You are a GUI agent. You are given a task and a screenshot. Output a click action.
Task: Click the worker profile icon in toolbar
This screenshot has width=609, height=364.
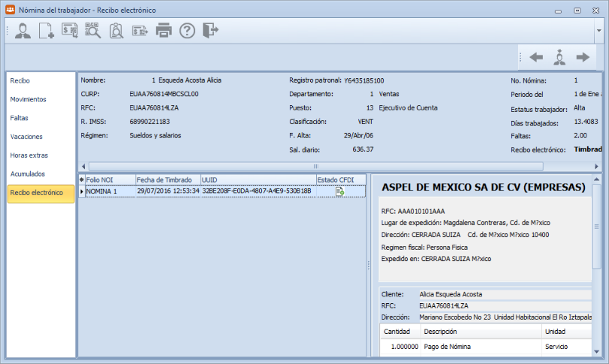23,31
